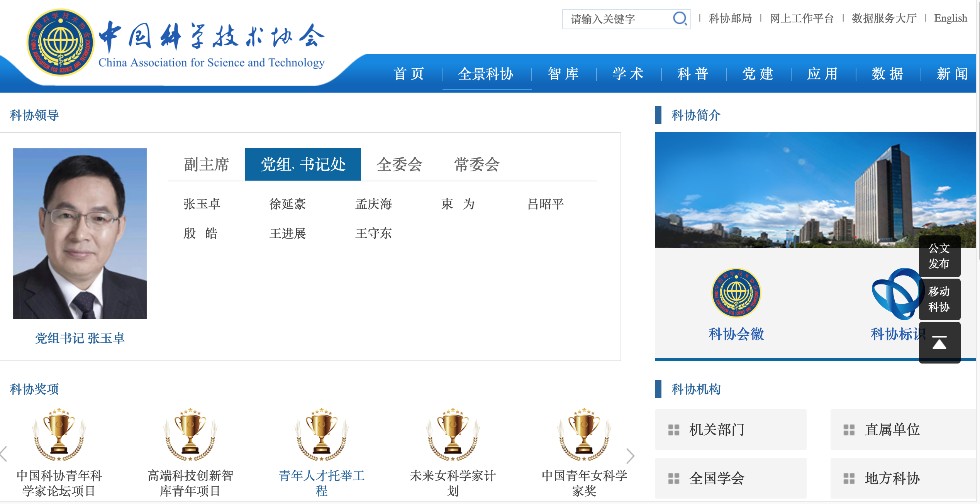Image resolution: width=980 pixels, height=504 pixels.
Task: Open 直属单位 button
Action: pos(903,430)
